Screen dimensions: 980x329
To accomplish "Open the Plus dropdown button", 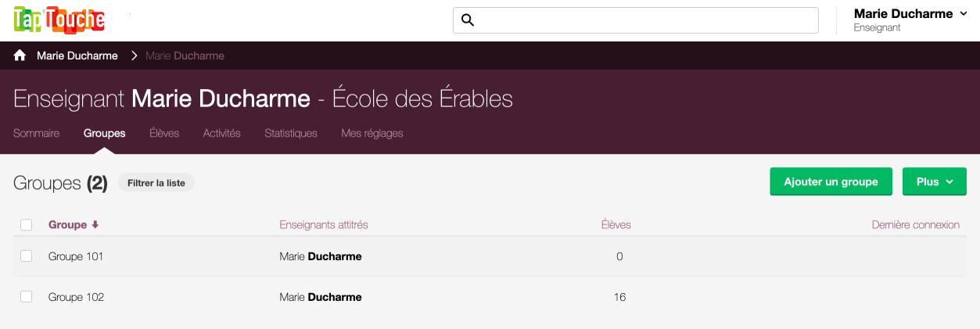I will pyautogui.click(x=935, y=181).
